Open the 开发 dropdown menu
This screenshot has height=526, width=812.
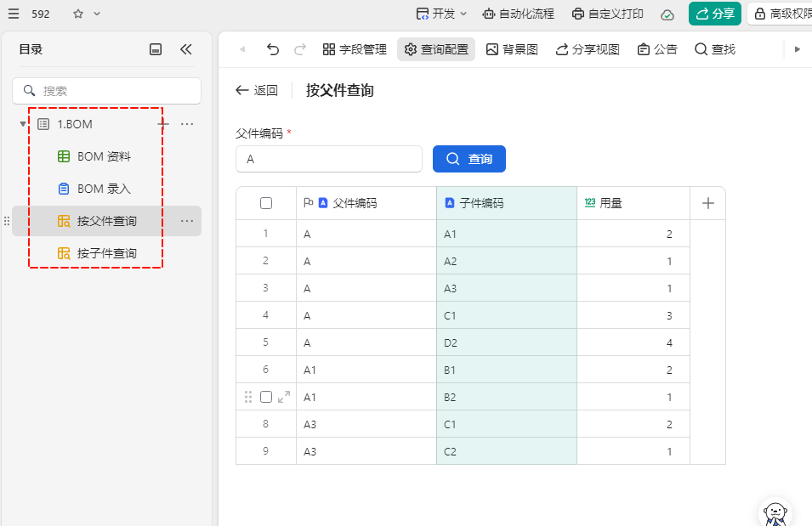point(441,14)
